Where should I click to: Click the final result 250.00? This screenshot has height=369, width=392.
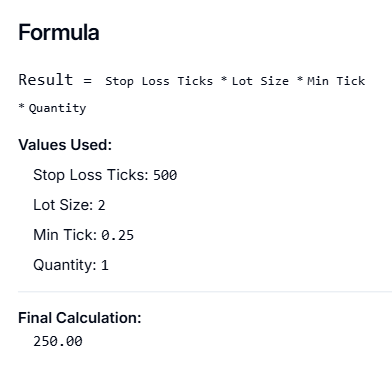click(58, 341)
